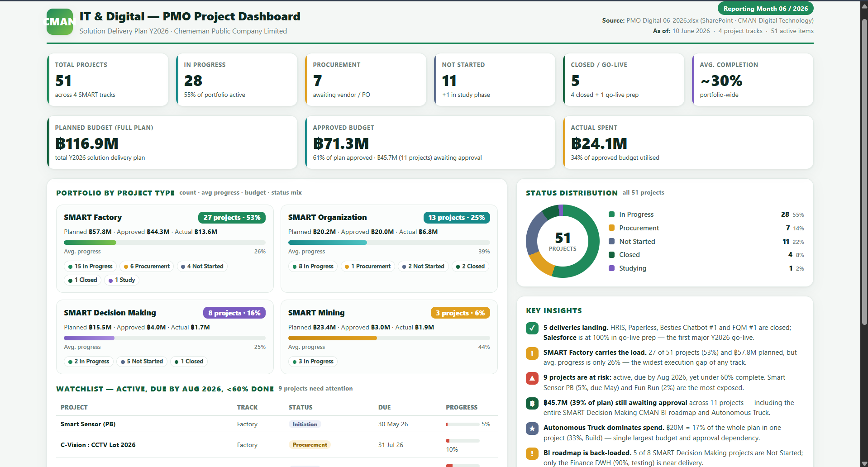Click the Procurement 7 KPI card
The width and height of the screenshot is (868, 467).
click(366, 80)
